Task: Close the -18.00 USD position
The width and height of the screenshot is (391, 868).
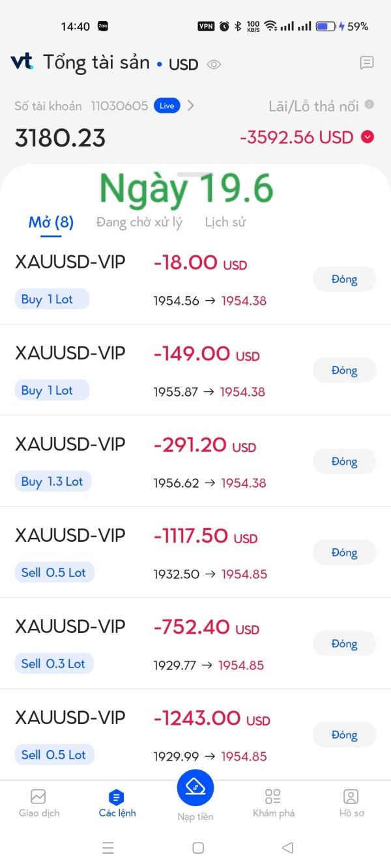Action: [x=344, y=279]
